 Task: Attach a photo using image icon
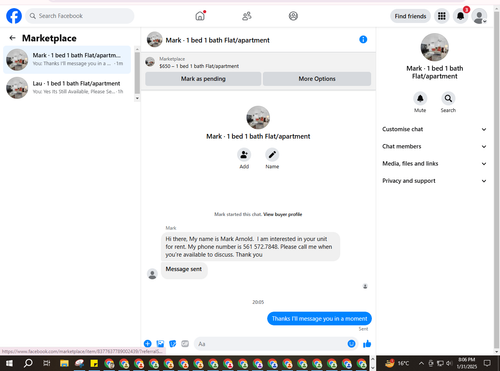point(160,344)
